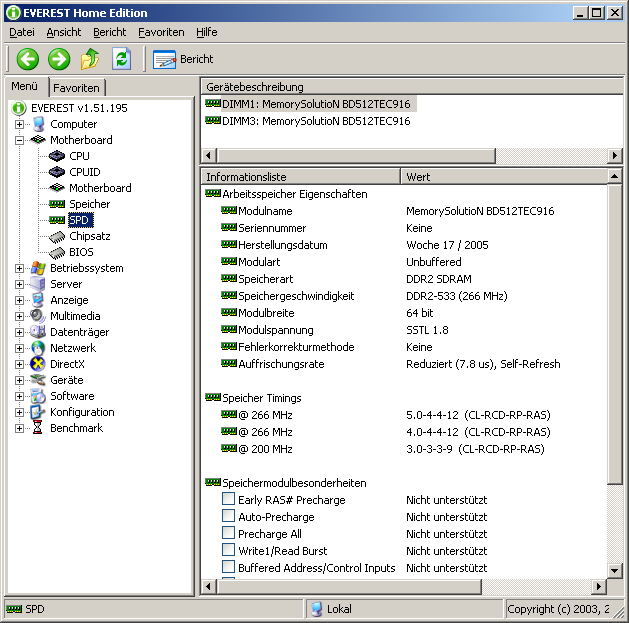
Task: Click the Computer icon in the tree
Action: pos(39,124)
